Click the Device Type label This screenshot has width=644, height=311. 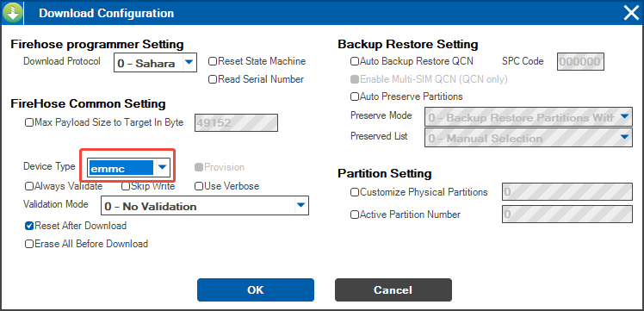[49, 166]
